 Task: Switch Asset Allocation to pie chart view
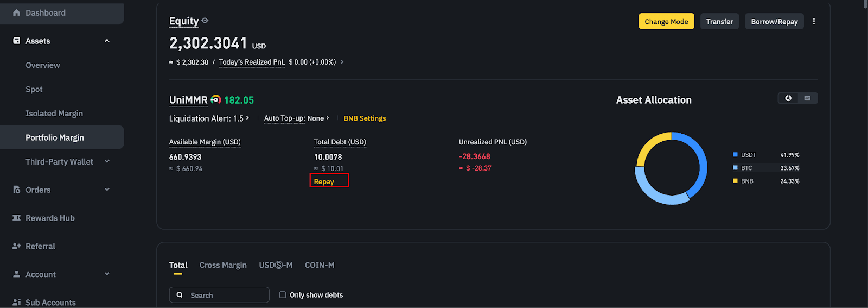pos(788,98)
